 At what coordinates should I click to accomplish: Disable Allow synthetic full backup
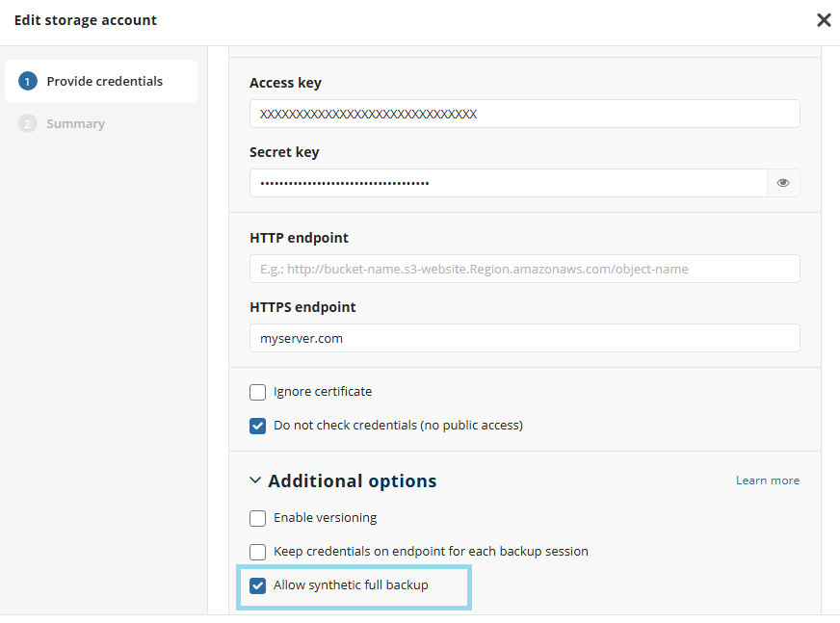click(258, 585)
